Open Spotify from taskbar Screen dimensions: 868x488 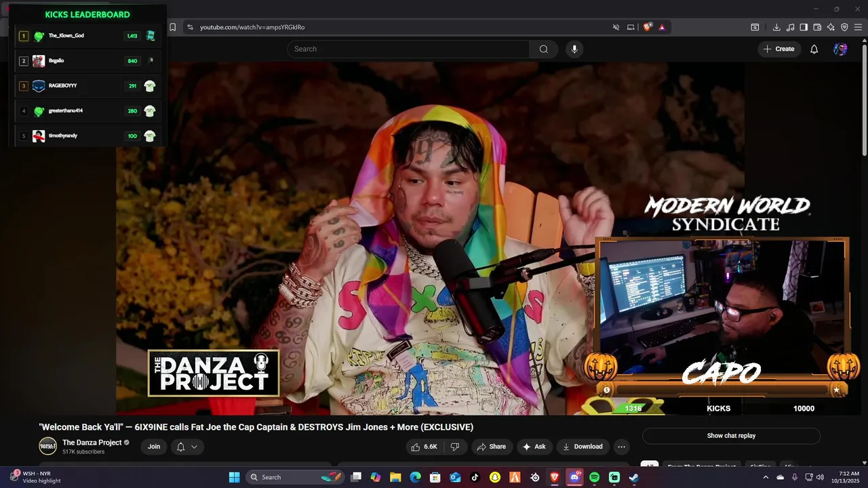coord(594,477)
